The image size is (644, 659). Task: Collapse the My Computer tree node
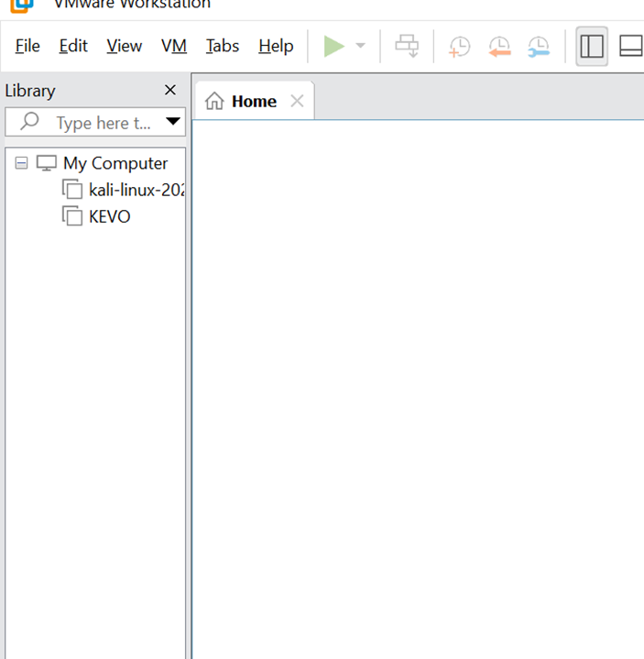[x=21, y=162]
